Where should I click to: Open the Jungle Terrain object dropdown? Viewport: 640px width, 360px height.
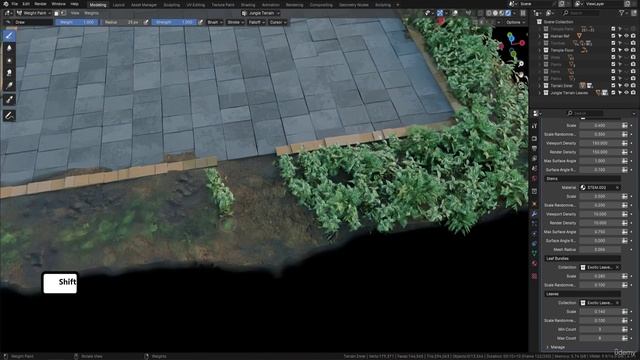point(261,13)
